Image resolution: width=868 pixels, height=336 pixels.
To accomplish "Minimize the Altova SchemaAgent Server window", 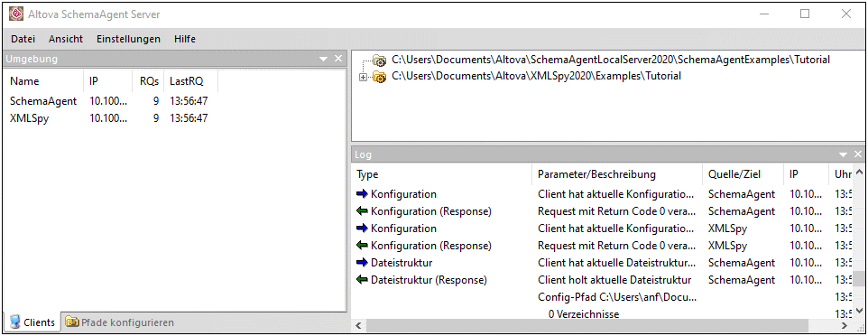I will click(x=764, y=14).
